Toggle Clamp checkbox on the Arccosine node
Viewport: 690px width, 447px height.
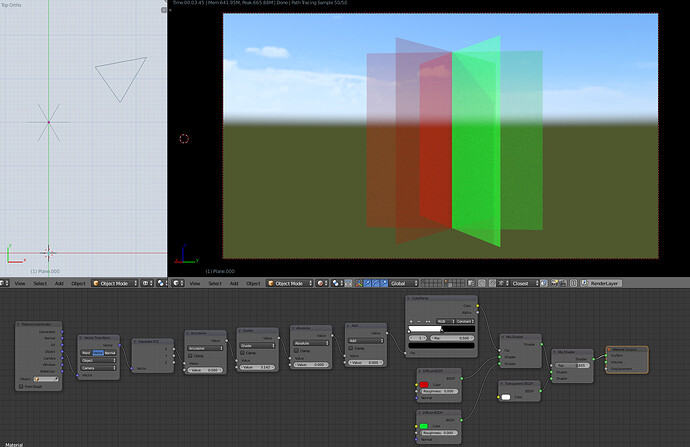(x=190, y=355)
